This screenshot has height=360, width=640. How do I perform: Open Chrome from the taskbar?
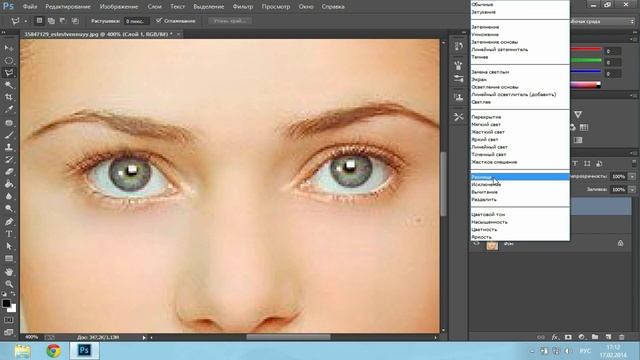(x=53, y=351)
